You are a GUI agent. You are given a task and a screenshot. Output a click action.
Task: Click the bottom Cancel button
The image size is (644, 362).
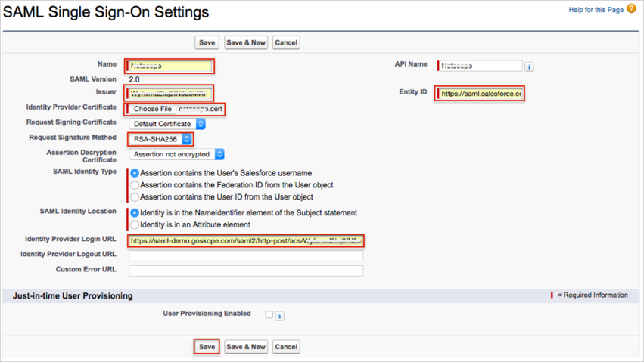[286, 347]
